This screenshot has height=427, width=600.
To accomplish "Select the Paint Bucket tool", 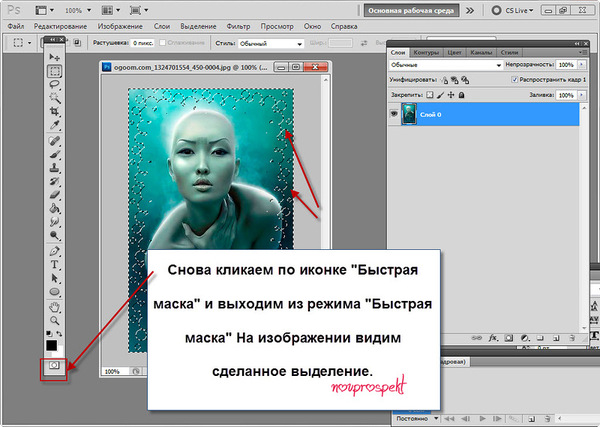I will (x=54, y=209).
